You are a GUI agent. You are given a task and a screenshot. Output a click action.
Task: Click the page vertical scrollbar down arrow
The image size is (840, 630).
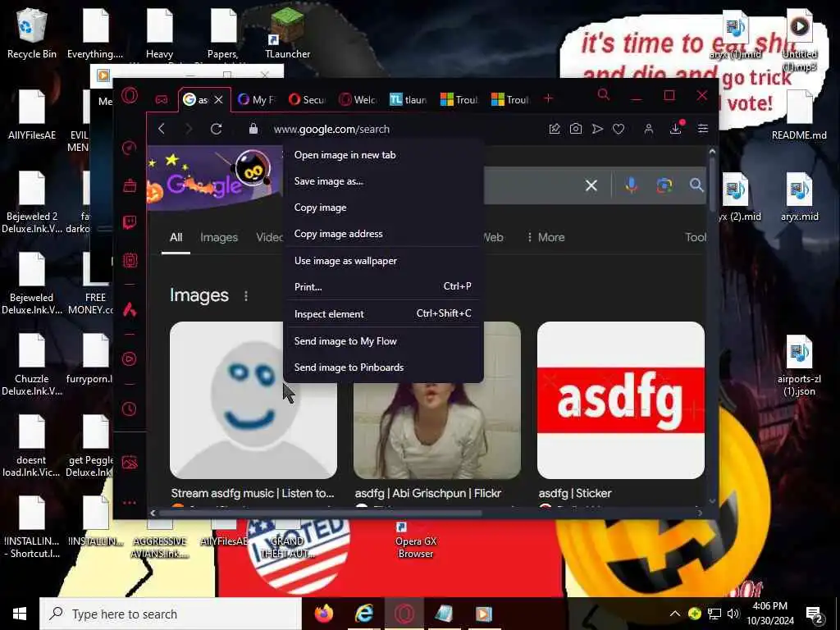point(712,501)
